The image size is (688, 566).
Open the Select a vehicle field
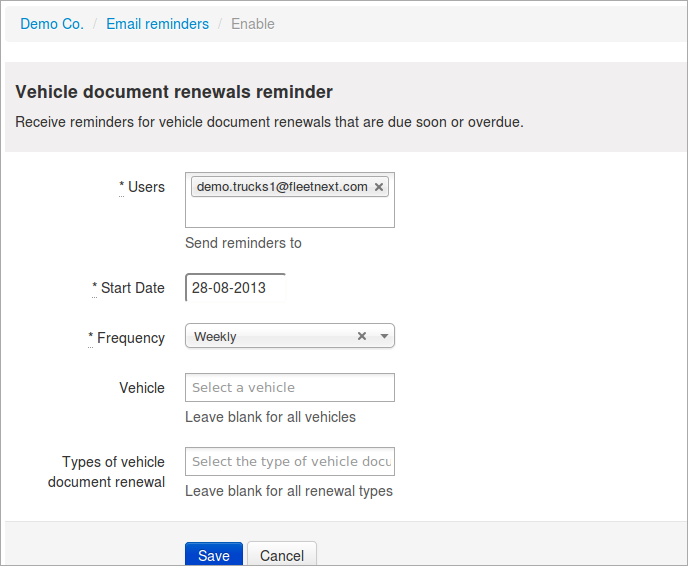(290, 387)
